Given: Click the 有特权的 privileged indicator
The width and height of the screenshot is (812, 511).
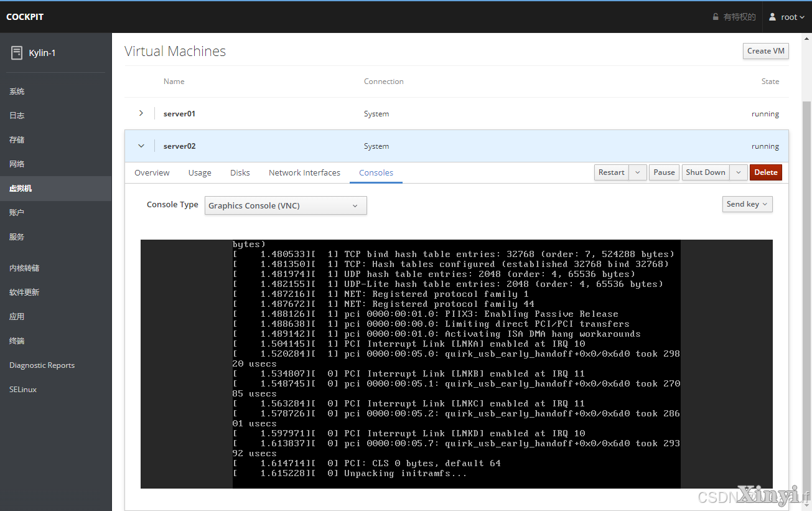Looking at the screenshot, I should click(x=734, y=17).
